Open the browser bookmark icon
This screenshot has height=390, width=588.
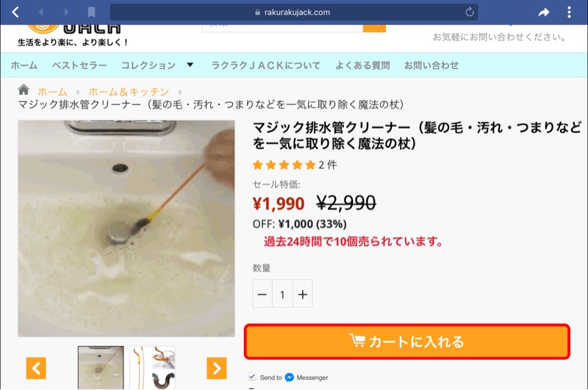click(x=91, y=12)
